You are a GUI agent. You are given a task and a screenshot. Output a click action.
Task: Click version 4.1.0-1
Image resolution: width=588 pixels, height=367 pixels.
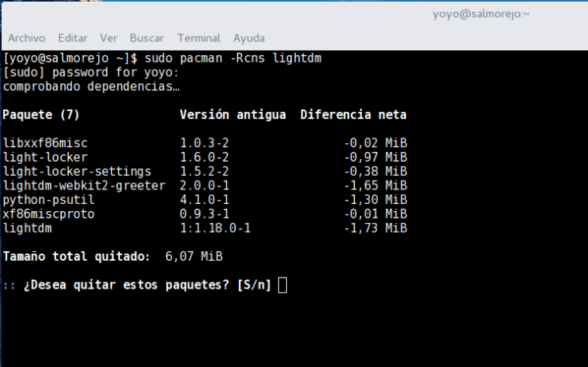204,200
